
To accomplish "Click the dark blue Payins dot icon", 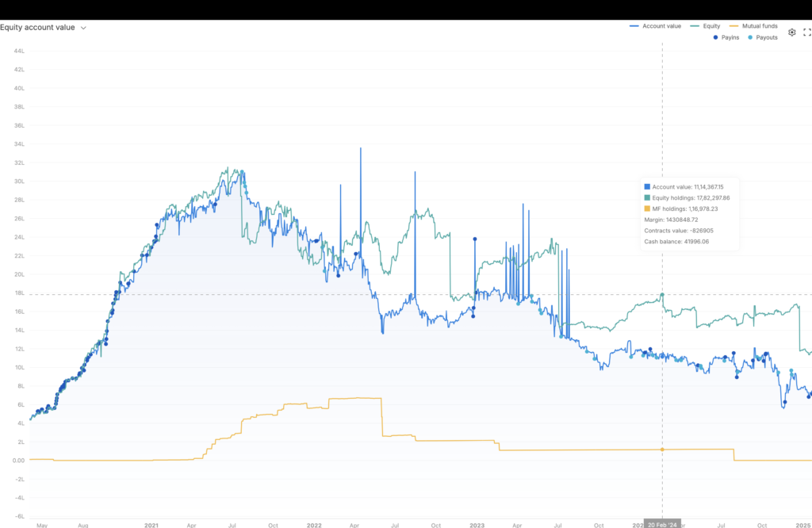I will coord(716,37).
